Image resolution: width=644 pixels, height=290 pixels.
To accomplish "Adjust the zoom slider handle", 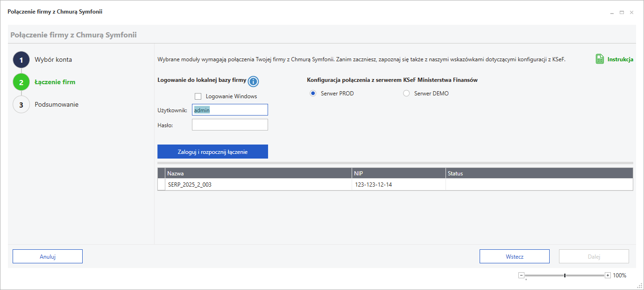I will [565, 275].
